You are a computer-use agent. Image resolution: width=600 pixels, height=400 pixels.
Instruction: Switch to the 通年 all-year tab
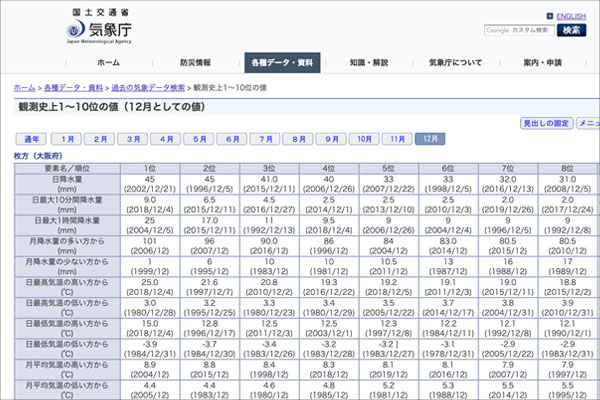(31, 139)
